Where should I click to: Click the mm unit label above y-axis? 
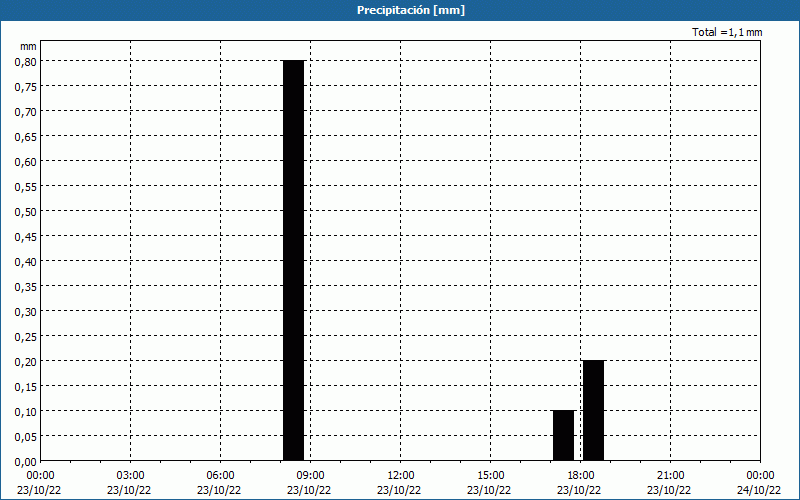[28, 46]
